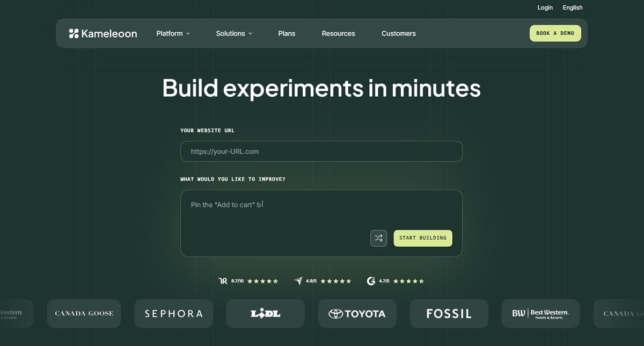Click the Capterra 4.9/5 rating icon

pos(298,281)
